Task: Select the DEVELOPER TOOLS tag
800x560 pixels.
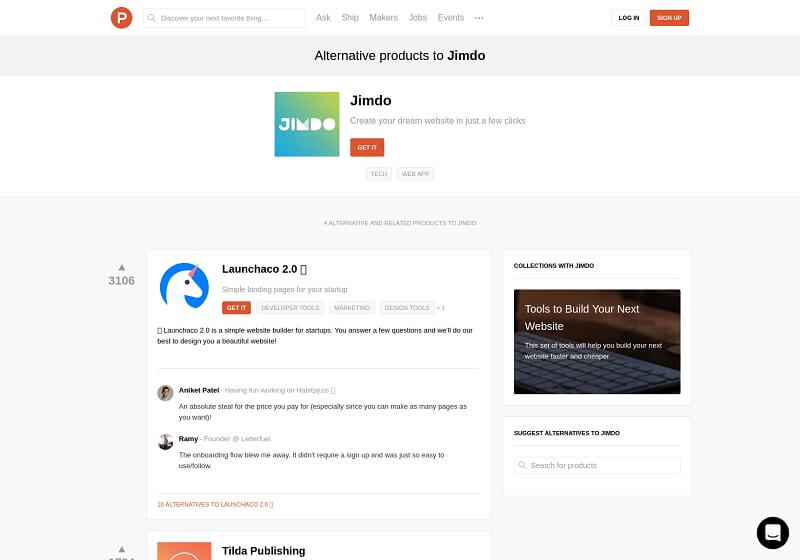Action: click(x=290, y=308)
